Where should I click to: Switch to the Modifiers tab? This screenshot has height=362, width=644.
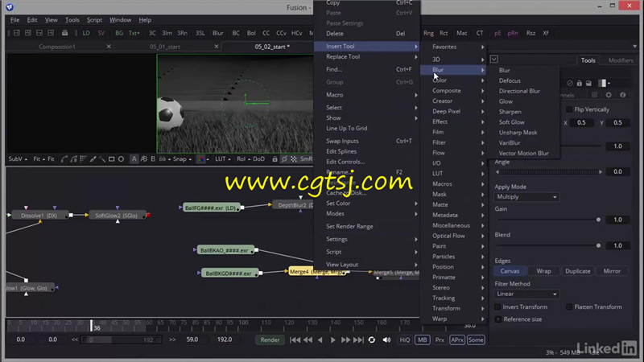coord(620,60)
